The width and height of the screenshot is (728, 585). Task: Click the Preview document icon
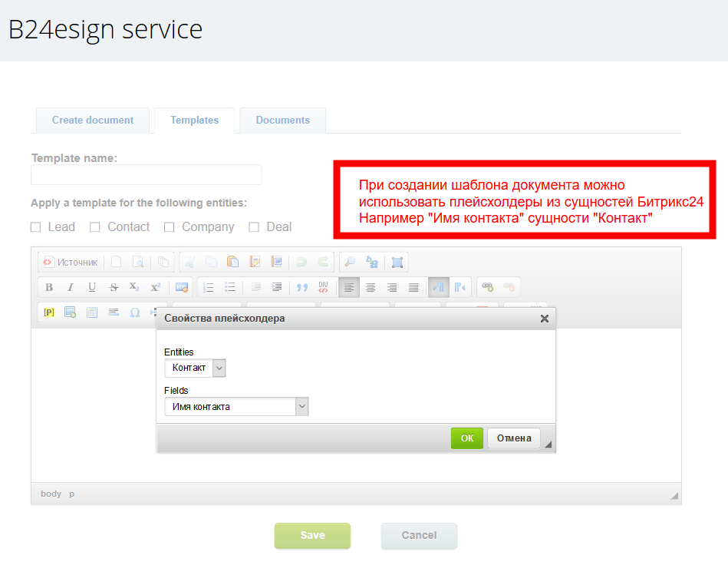(138, 262)
